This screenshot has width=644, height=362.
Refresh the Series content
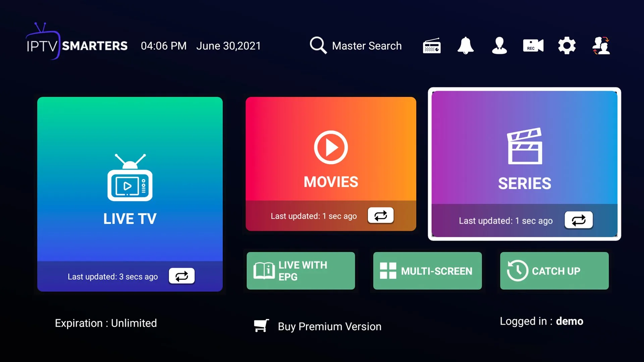578,220
